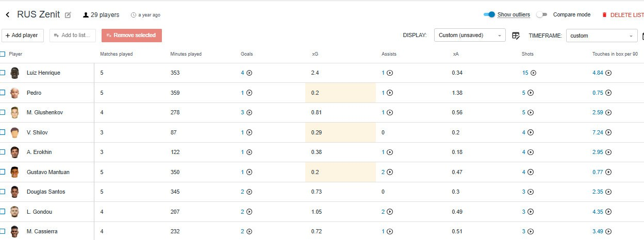Expand the TIMEFRAME custom dropdown
The width and height of the screenshot is (644, 240).
[x=602, y=36]
